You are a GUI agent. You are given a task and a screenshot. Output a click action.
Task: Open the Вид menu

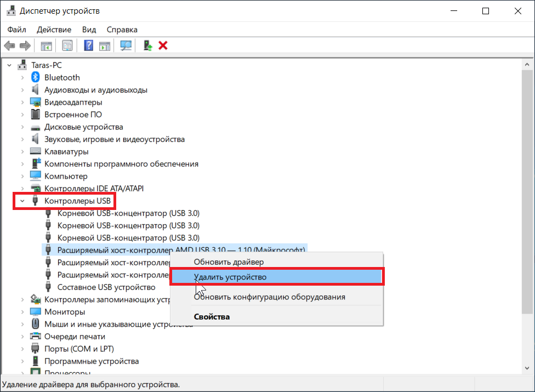[89, 30]
